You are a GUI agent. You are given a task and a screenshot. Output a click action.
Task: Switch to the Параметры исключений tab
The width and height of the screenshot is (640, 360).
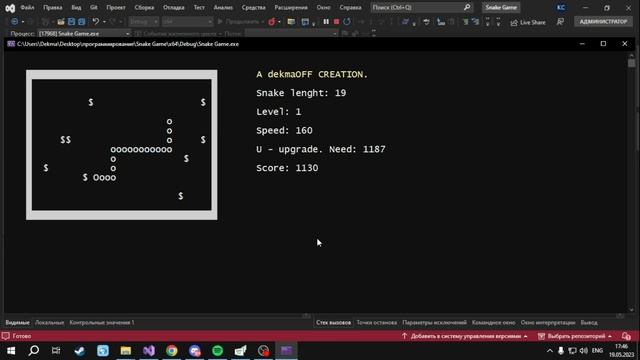(434, 322)
